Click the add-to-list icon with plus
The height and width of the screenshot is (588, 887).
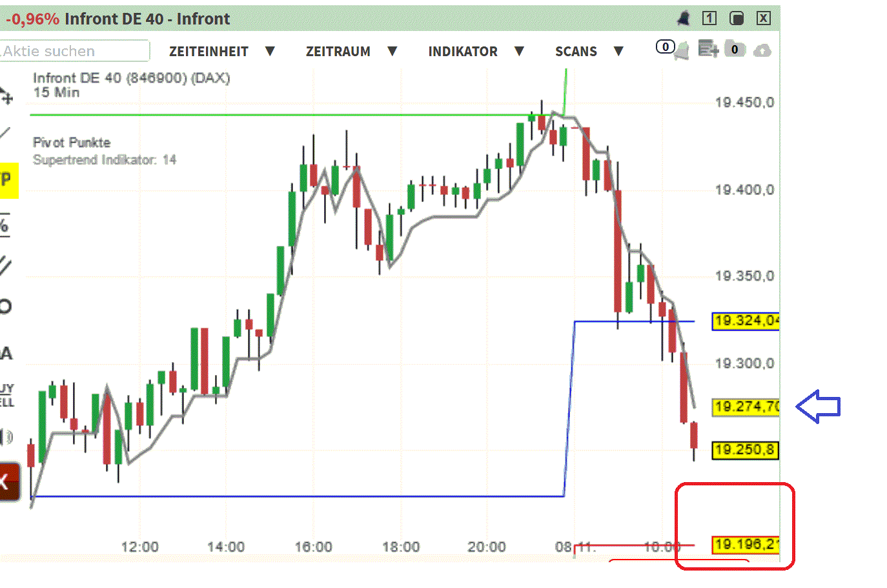click(708, 49)
